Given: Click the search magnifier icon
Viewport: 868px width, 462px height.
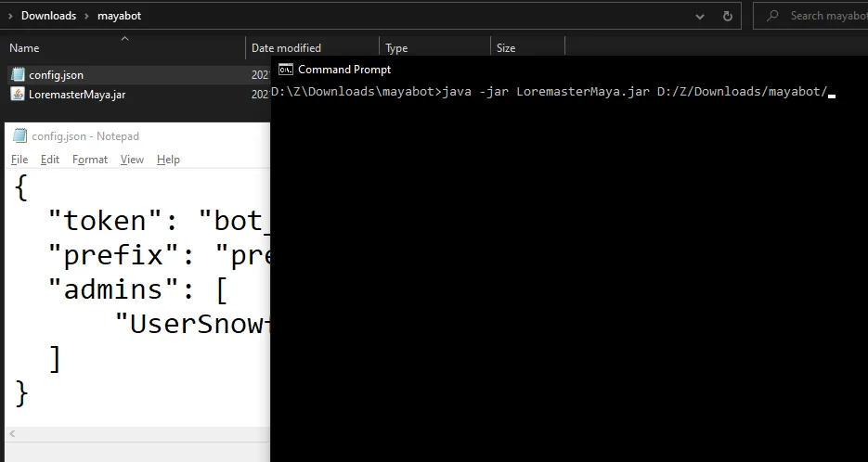Looking at the screenshot, I should coord(772,16).
